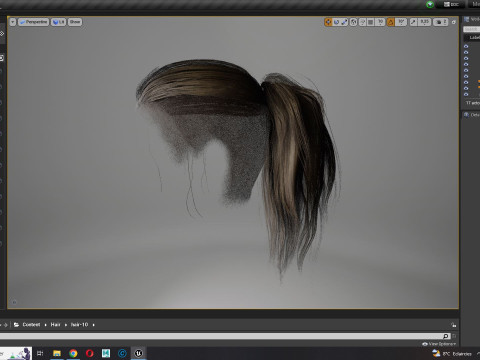Open the viewport Show menu

click(75, 22)
